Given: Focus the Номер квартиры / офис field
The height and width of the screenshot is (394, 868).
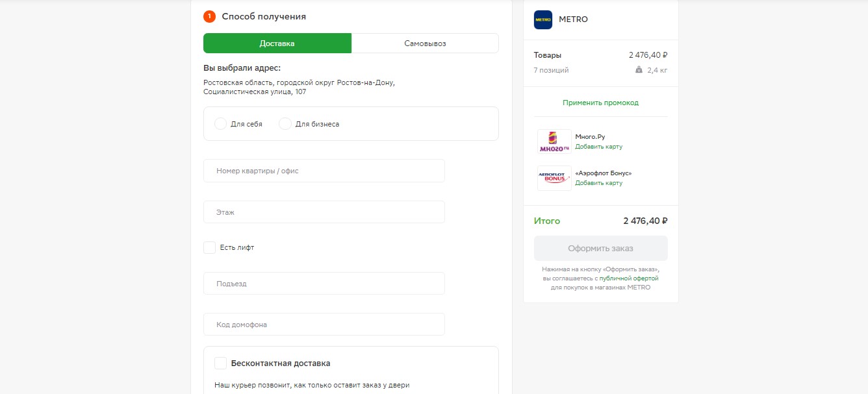Looking at the screenshot, I should click(324, 171).
